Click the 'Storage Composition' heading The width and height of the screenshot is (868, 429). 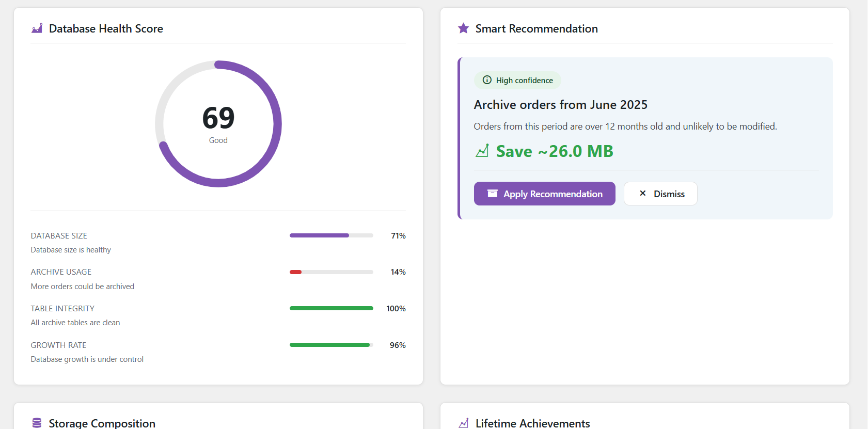coord(102,423)
